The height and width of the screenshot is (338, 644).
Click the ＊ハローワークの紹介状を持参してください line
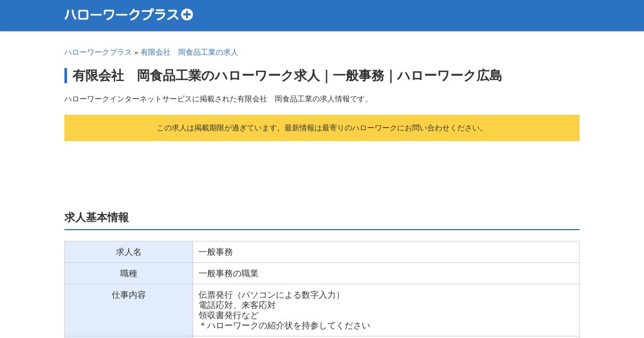point(284,326)
